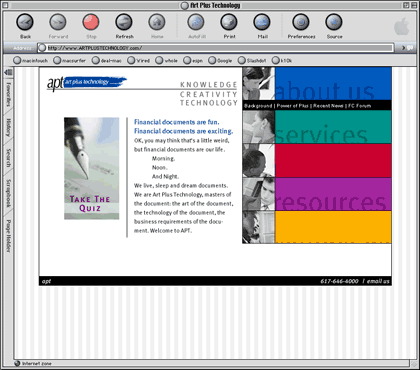Open the green services section
Screen dimensions: 420x370
(333, 127)
